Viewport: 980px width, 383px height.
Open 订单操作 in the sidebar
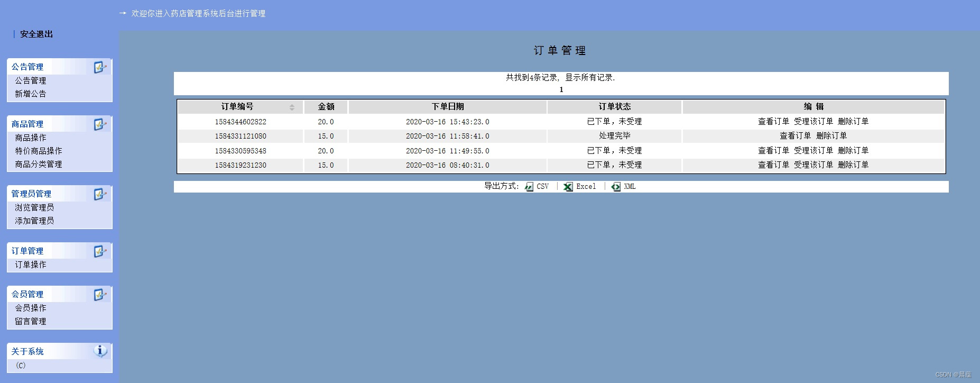coord(31,265)
